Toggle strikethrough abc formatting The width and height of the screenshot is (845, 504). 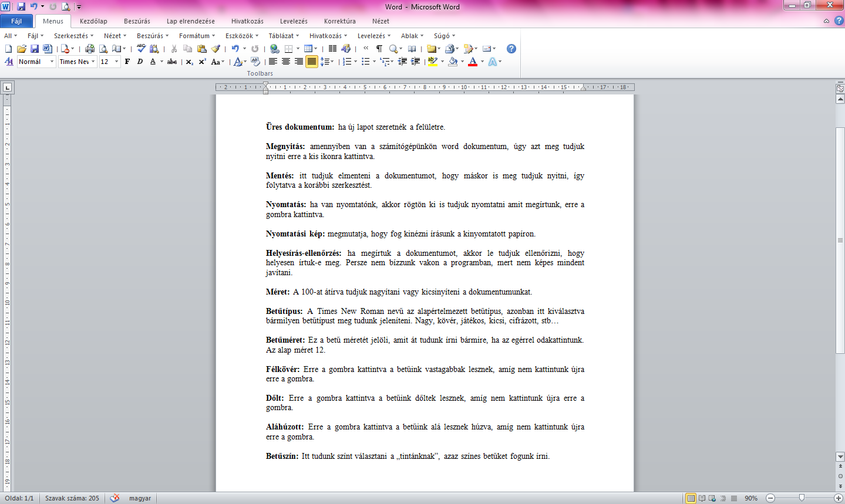tap(172, 62)
